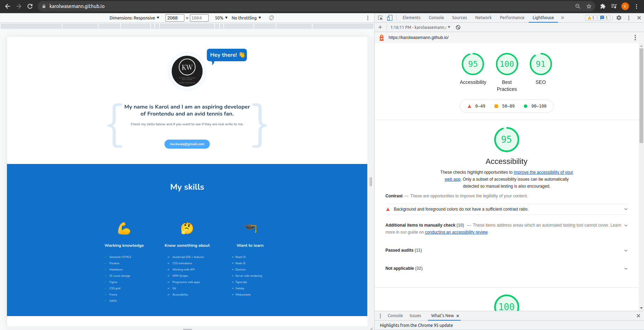Open DevTools settings gear
This screenshot has height=330, width=644.
click(619, 18)
